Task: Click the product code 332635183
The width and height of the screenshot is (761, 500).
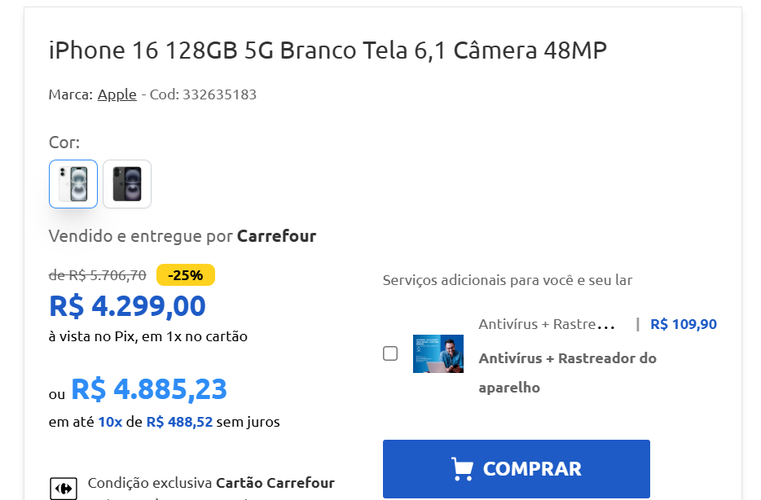Action: pos(219,94)
